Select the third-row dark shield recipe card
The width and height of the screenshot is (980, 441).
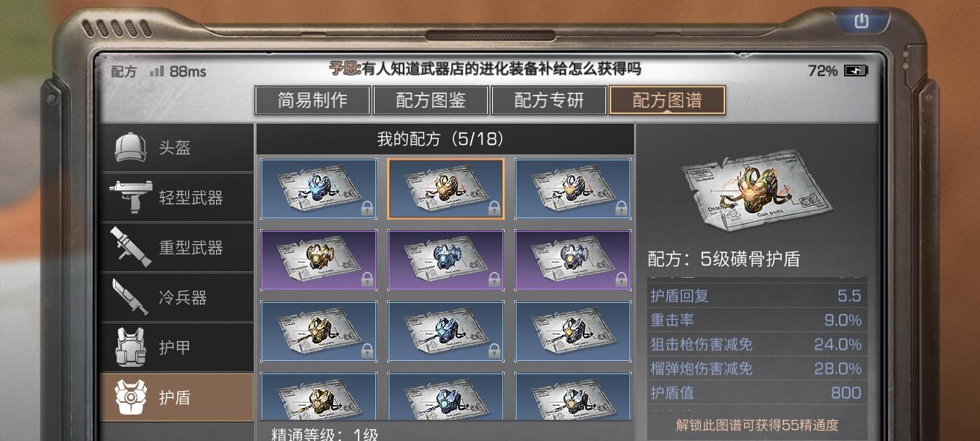click(x=573, y=331)
